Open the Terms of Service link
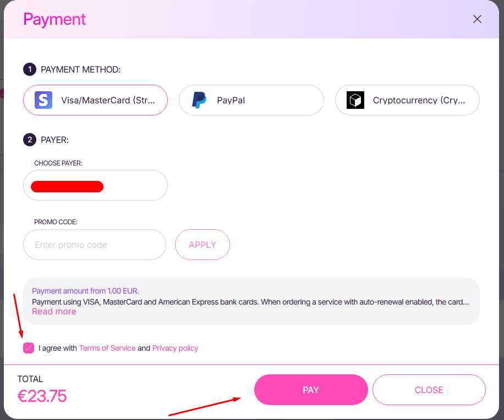Viewport: 504px width, 420px height. [x=107, y=348]
